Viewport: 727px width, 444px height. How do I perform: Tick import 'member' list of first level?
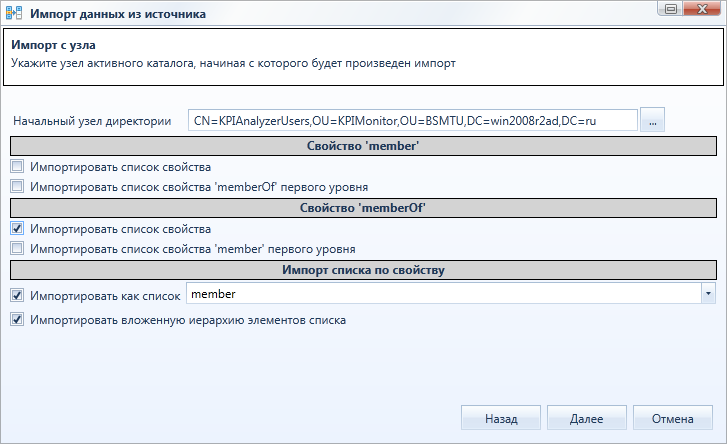pyautogui.click(x=17, y=248)
